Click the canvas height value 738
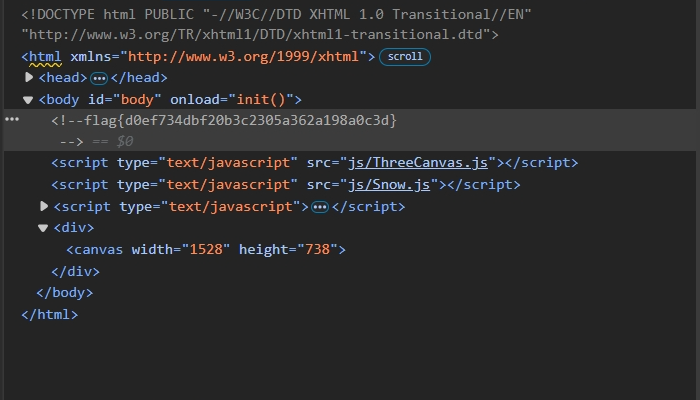Viewport: 700px width, 400px height. [317, 249]
